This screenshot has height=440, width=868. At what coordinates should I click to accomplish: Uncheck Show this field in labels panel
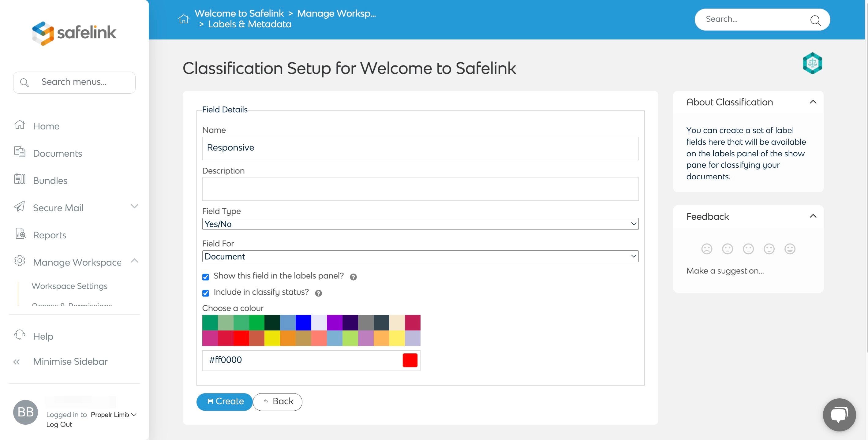[x=206, y=277]
